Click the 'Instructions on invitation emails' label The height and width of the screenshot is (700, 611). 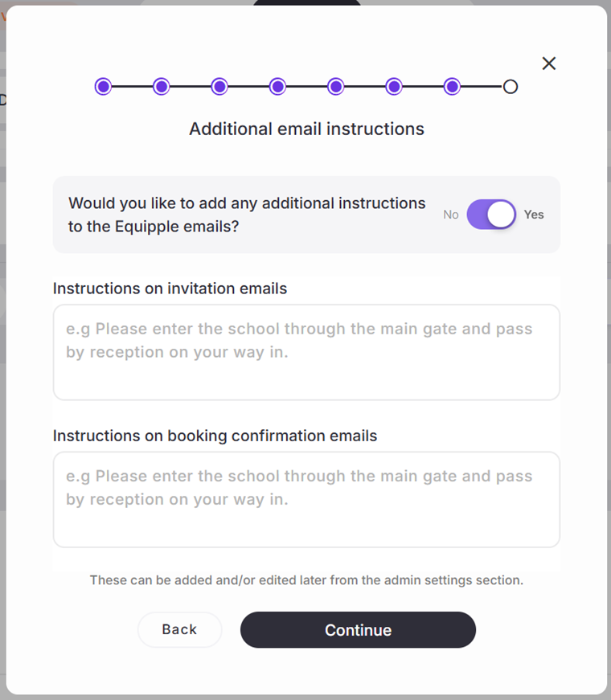(170, 289)
